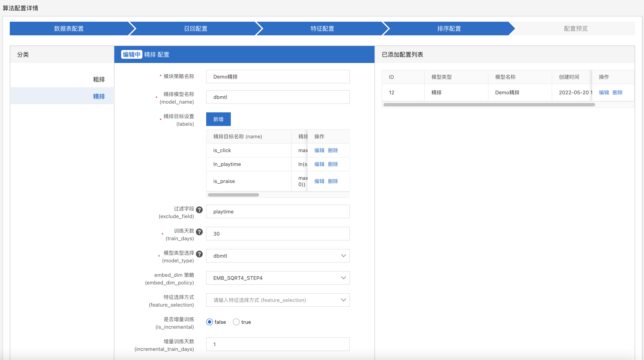Switch to the 配置预览 step
The height and width of the screenshot is (360, 644).
[x=576, y=29]
